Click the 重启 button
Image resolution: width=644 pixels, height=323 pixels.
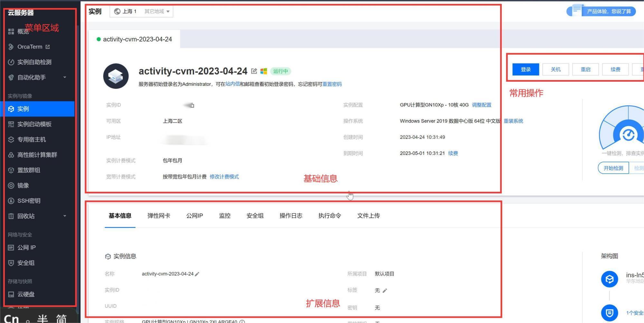point(585,69)
